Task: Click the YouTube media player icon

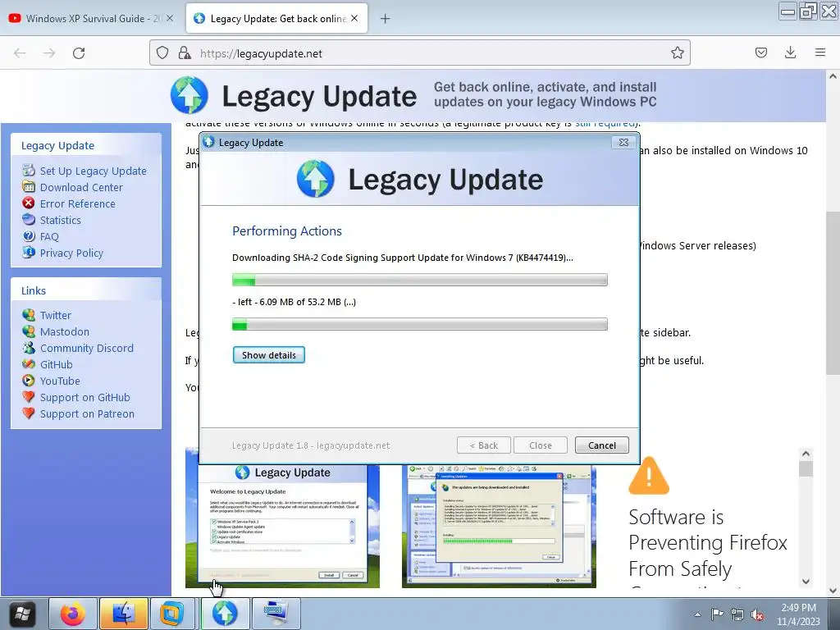Action: coord(29,381)
